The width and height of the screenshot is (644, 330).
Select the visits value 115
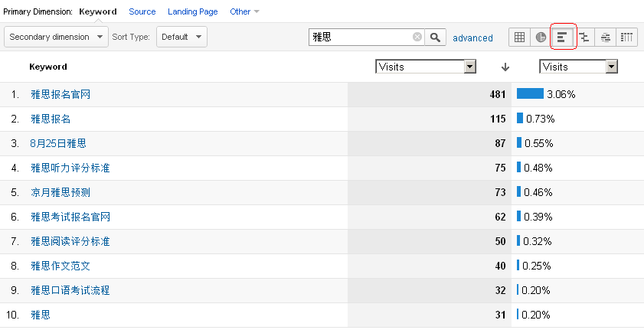click(498, 119)
